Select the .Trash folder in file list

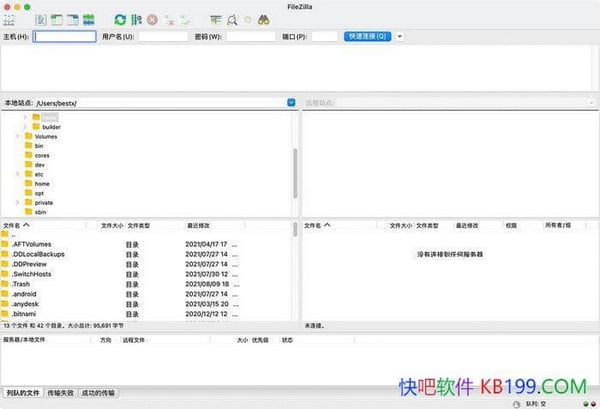pos(20,283)
